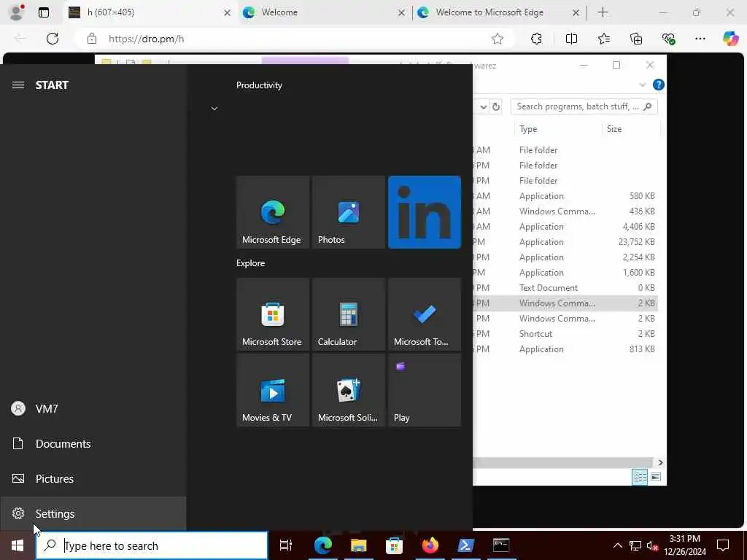Switch to the Welcome to Microsoft Edge tab
Screen dimensions: 747x560
[x=498, y=12]
